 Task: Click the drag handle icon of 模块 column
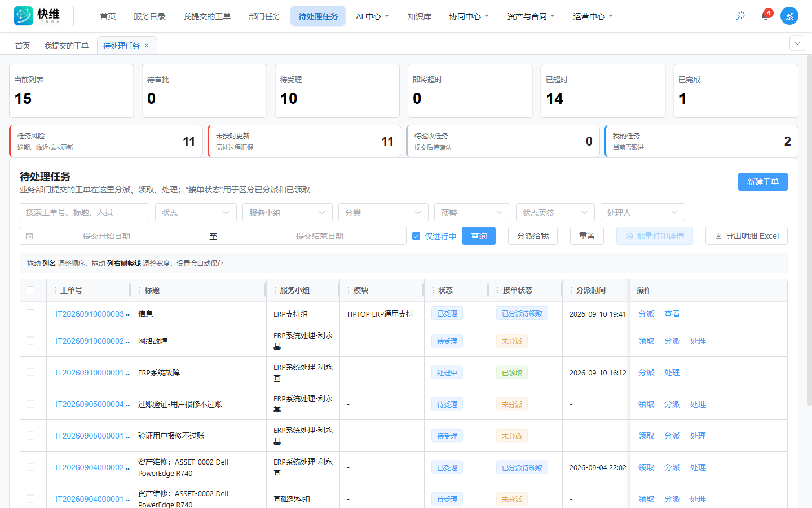tap(348, 290)
